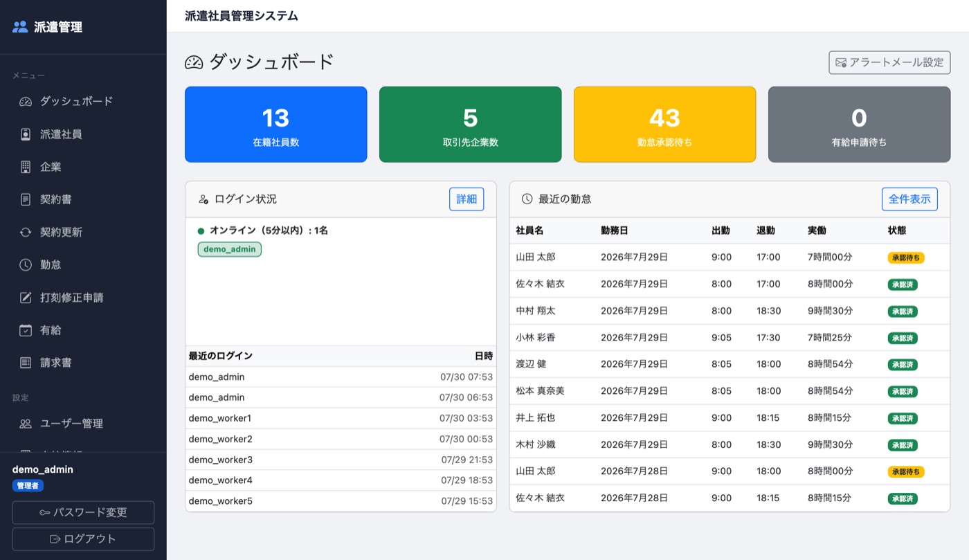Click the demo_admin online user badge

230,249
